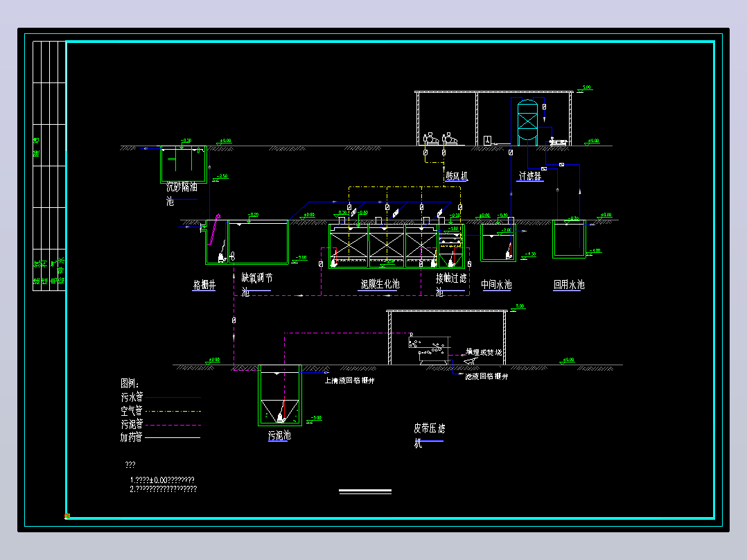The width and height of the screenshot is (747, 560).
Task: Click the -4.50 elevation marker
Action: (x=528, y=256)
